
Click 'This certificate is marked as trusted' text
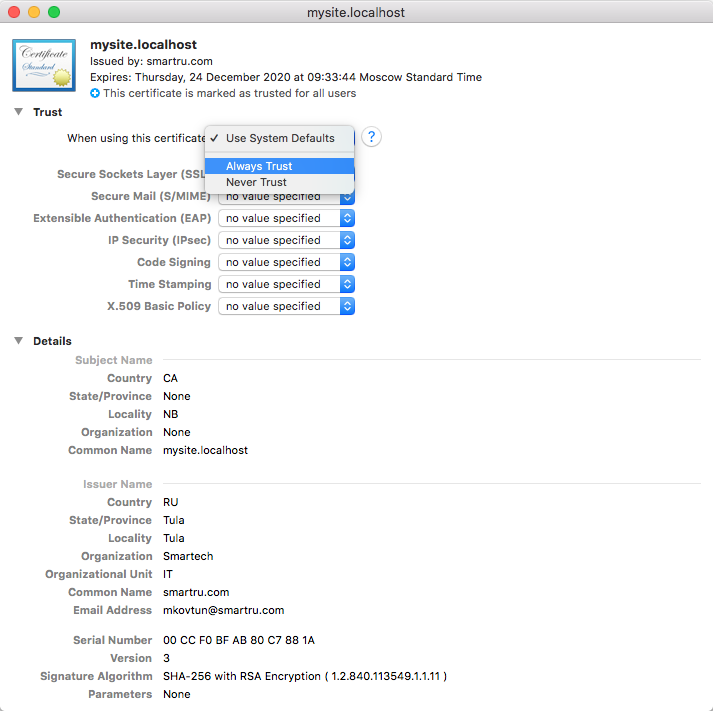[x=229, y=93]
